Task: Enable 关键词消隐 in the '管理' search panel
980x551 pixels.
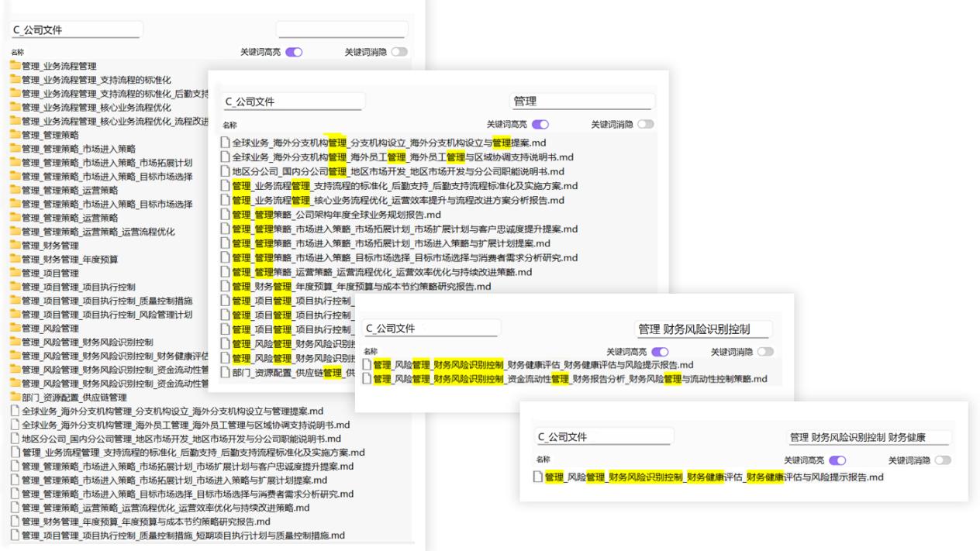Action: pyautogui.click(x=645, y=124)
